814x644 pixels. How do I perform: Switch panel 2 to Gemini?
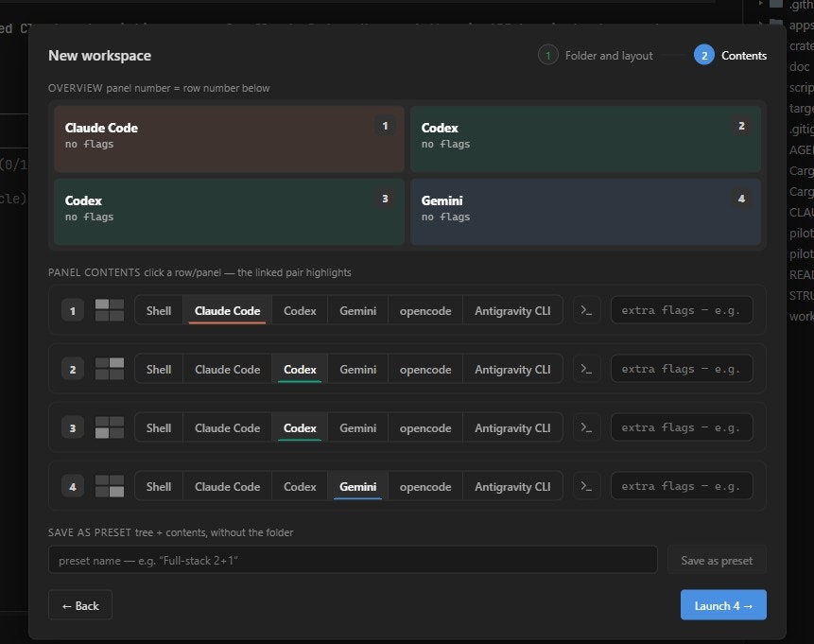(357, 369)
